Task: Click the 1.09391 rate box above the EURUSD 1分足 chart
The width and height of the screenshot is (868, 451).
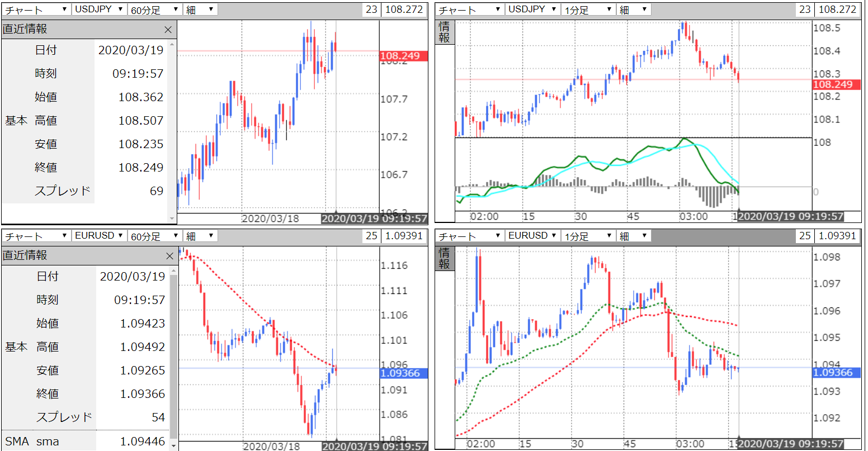Action: pos(837,236)
